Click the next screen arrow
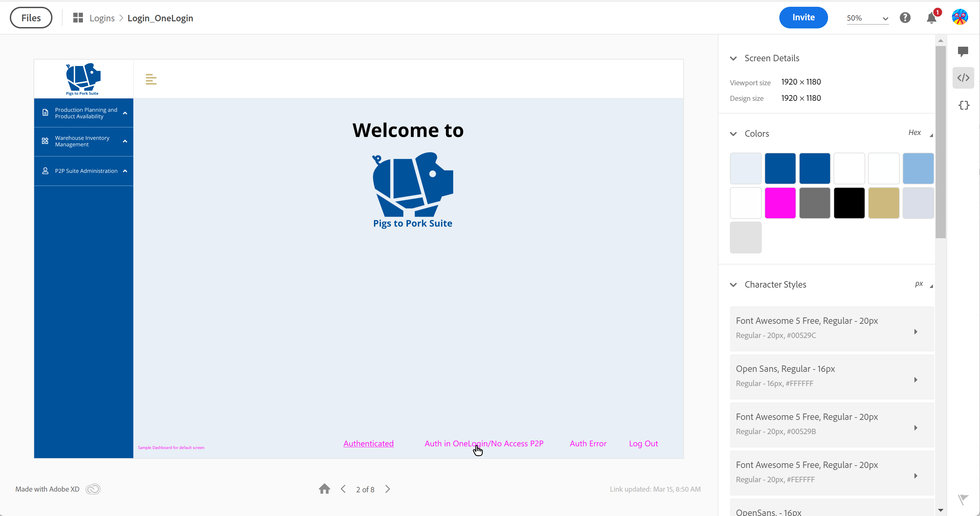The width and height of the screenshot is (980, 516). pyautogui.click(x=388, y=489)
